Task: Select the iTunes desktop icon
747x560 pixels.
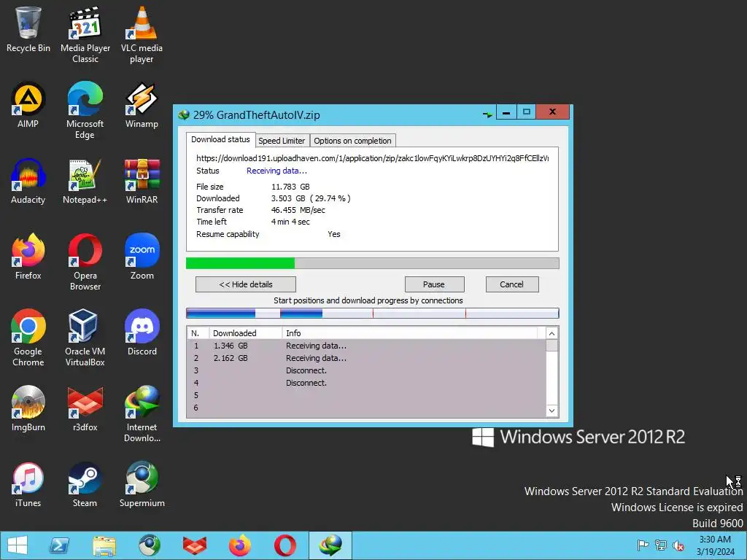Action: coord(28,485)
